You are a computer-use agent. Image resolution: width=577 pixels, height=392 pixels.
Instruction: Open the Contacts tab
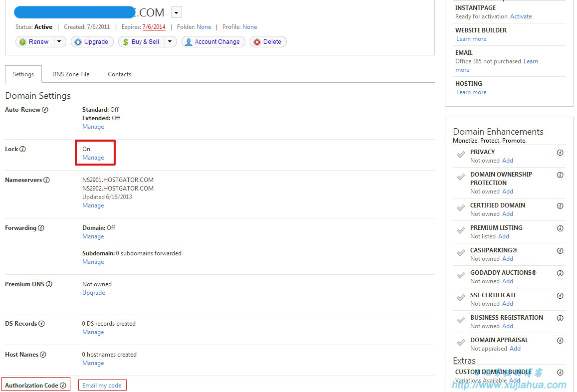pyautogui.click(x=119, y=74)
